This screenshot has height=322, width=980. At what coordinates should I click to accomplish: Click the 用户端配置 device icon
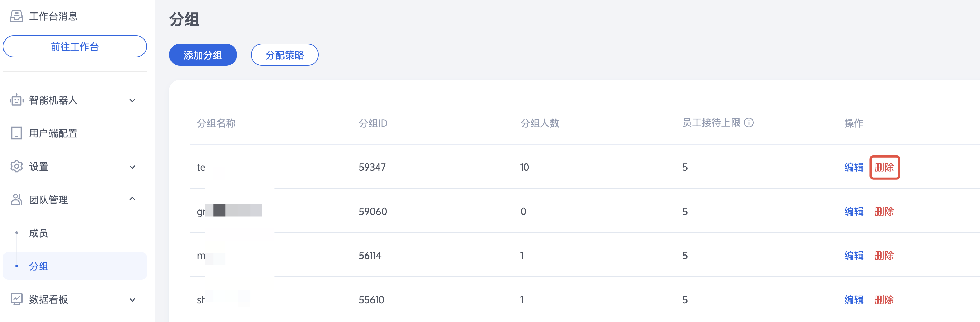(16, 133)
